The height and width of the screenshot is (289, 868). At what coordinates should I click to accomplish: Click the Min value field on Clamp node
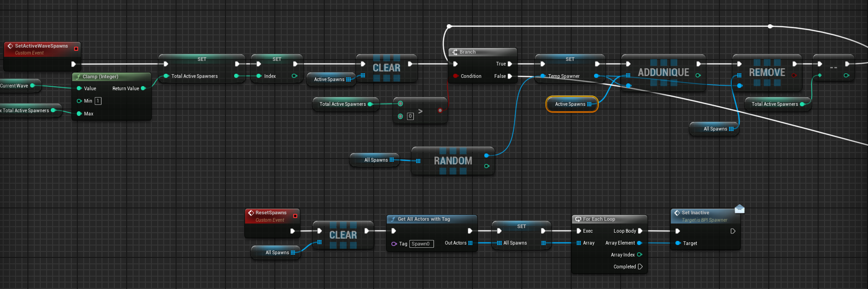pos(98,101)
